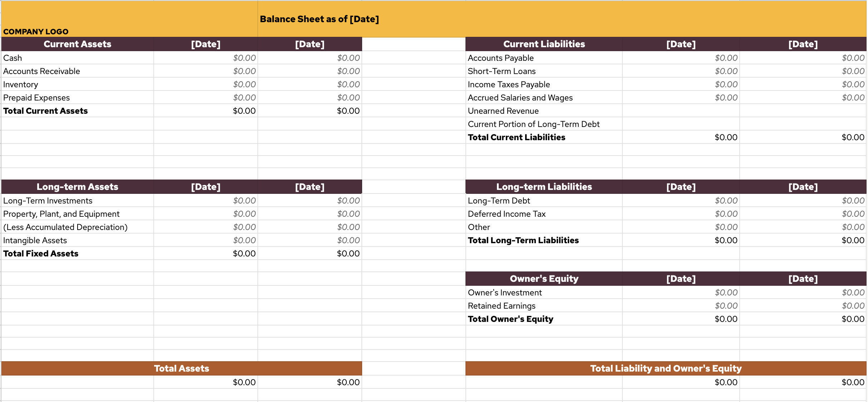
Task: Click first date amount for Accounts Receivable
Action: point(244,71)
